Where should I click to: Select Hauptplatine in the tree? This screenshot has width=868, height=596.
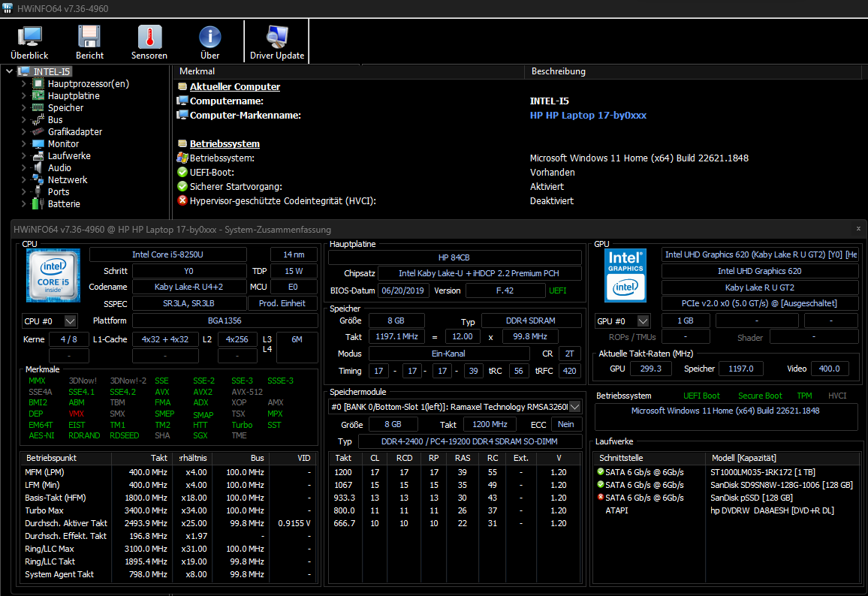pyautogui.click(x=74, y=96)
